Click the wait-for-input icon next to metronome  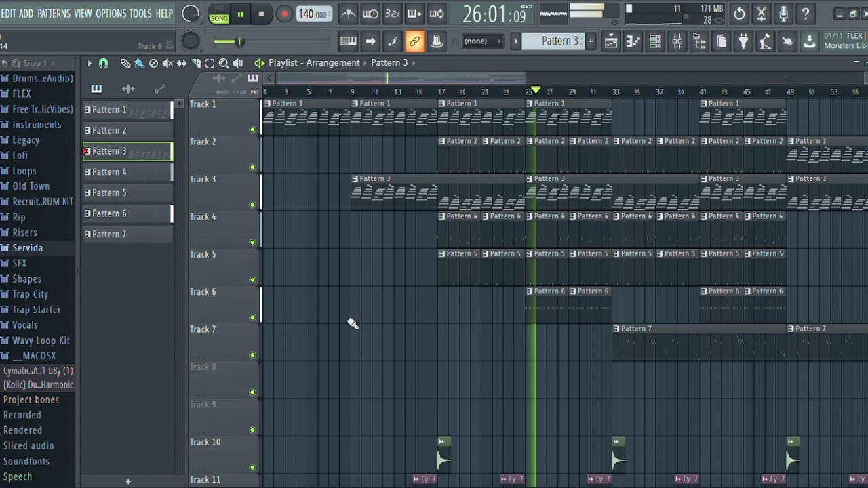tap(370, 14)
